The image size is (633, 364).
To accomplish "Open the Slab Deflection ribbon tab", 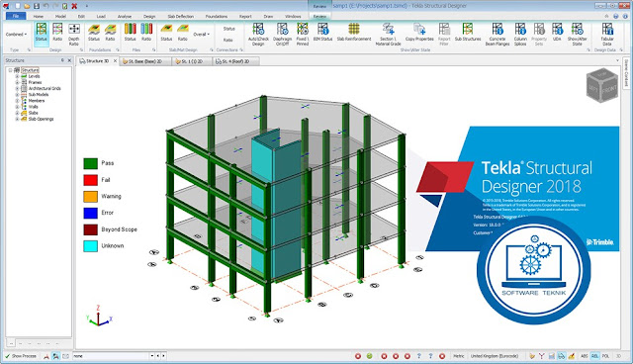I will [x=181, y=16].
